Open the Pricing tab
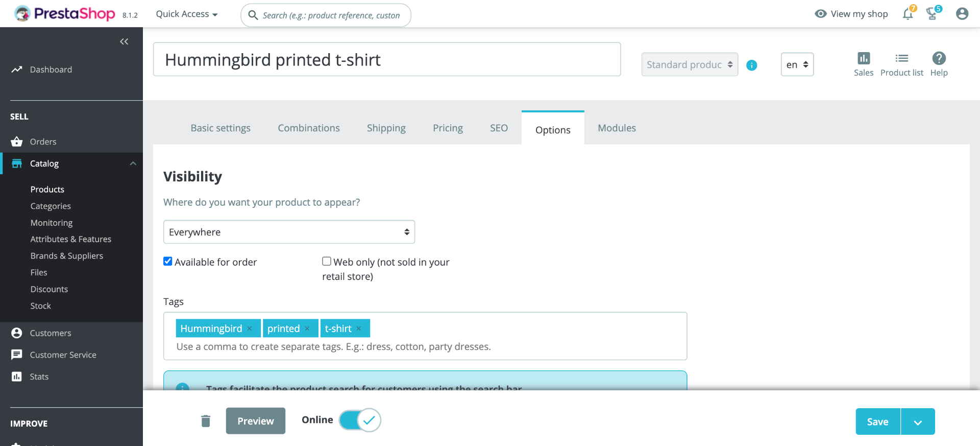The height and width of the screenshot is (446, 980). click(448, 128)
